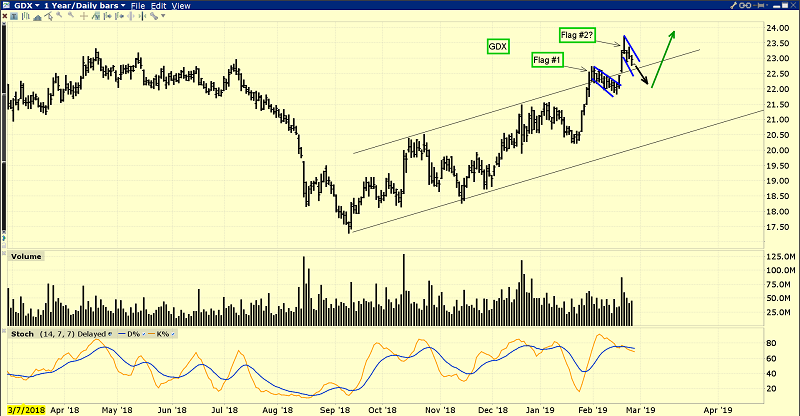Click the first magnifier zoom icon
The height and width of the screenshot is (416, 800).
tap(59, 15)
